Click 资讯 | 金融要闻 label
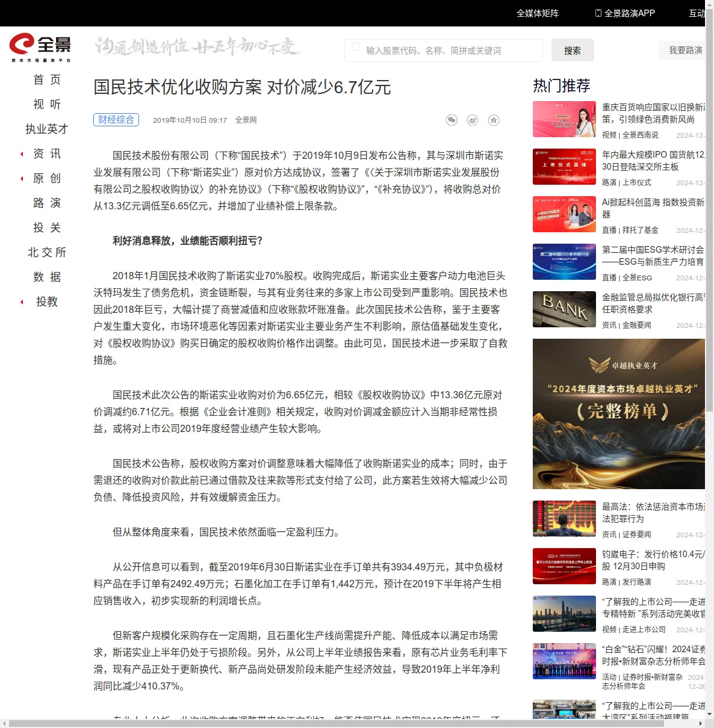The width and height of the screenshot is (714, 728). [x=626, y=325]
